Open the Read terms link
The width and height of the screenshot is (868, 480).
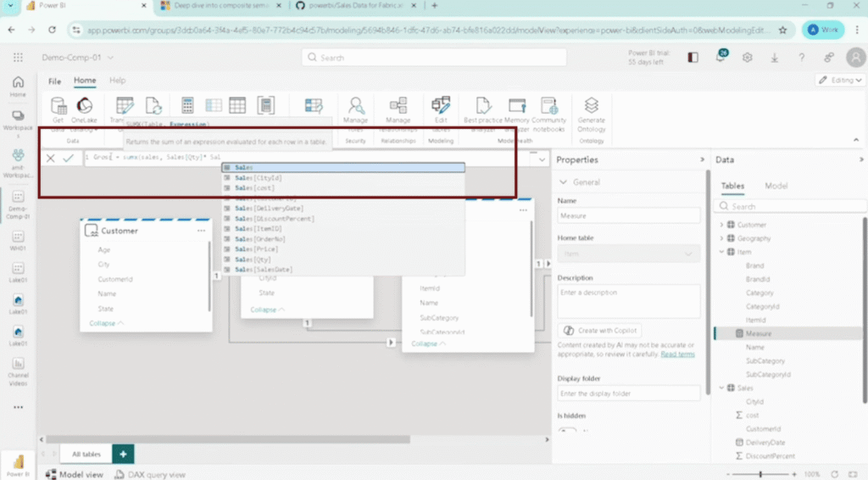(x=677, y=354)
